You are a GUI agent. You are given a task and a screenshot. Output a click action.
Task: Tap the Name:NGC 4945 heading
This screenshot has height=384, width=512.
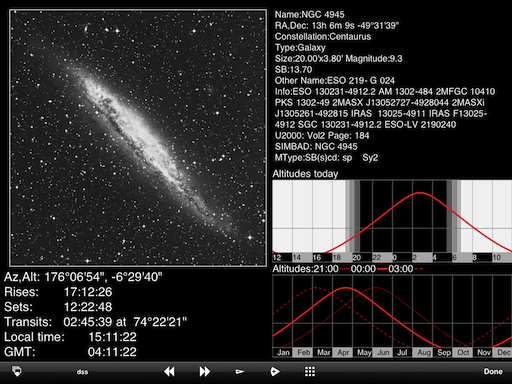[310, 15]
